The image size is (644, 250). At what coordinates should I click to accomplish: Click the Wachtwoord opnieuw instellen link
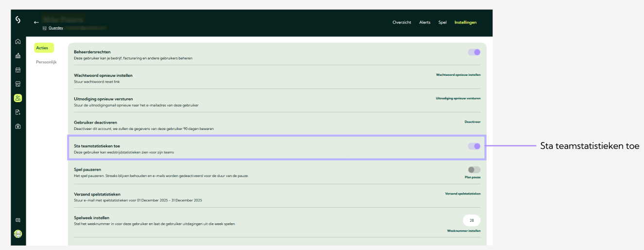pos(458,75)
